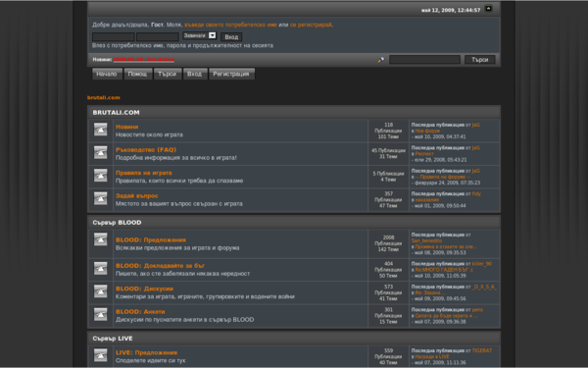Screen dimensions: 588x368
Task: Follow the 'въведи своето потребителско име' link
Action: point(230,25)
